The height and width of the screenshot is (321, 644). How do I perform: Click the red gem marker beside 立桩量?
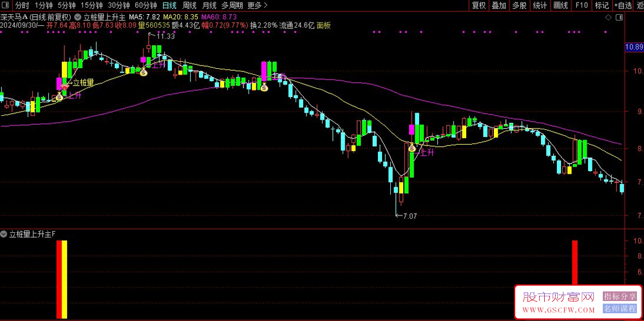click(x=64, y=87)
